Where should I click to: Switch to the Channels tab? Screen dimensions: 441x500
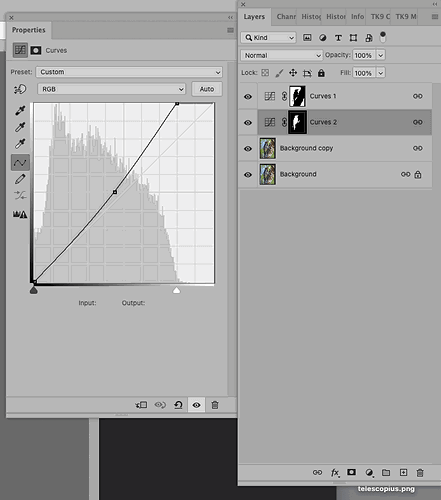click(286, 16)
